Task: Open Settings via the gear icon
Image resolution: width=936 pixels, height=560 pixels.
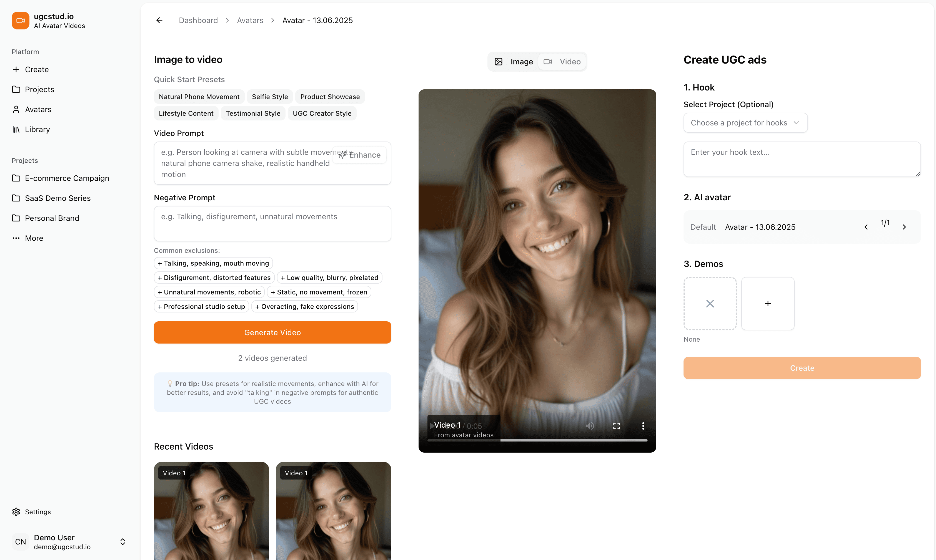Action: click(16, 512)
